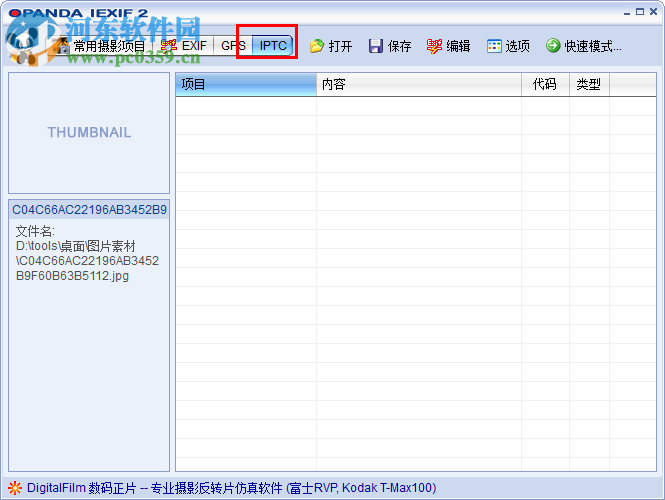Click the 类型 column header
Image resolution: width=665 pixels, height=500 pixels.
point(589,84)
